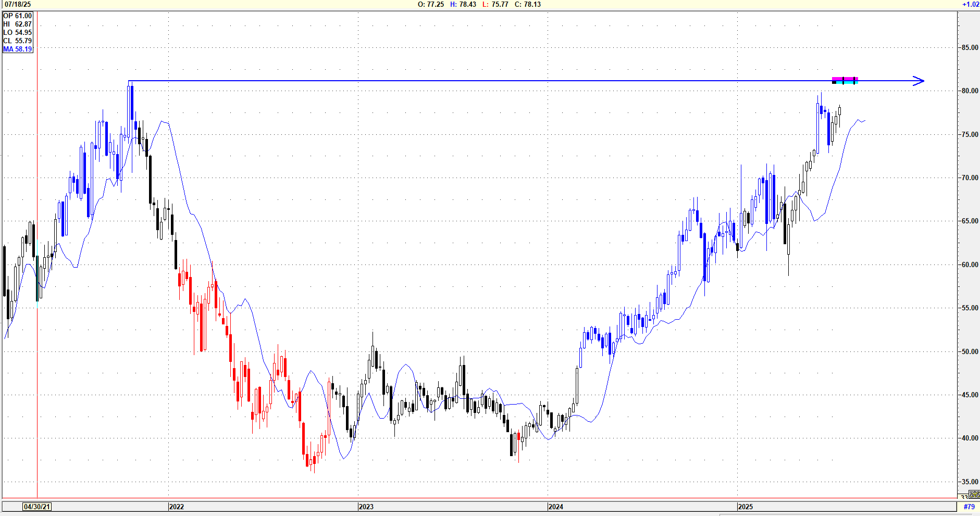
Task: Click the +1.02 change value in header
Action: click(970, 4)
